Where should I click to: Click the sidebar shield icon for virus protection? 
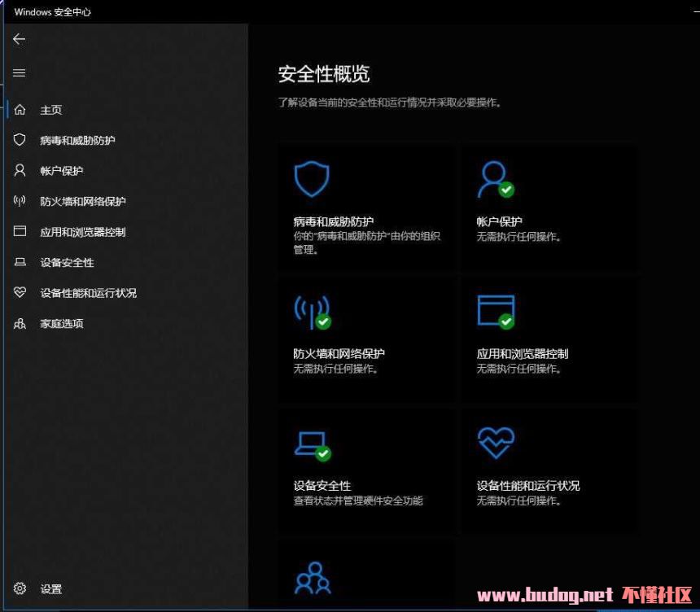20,140
